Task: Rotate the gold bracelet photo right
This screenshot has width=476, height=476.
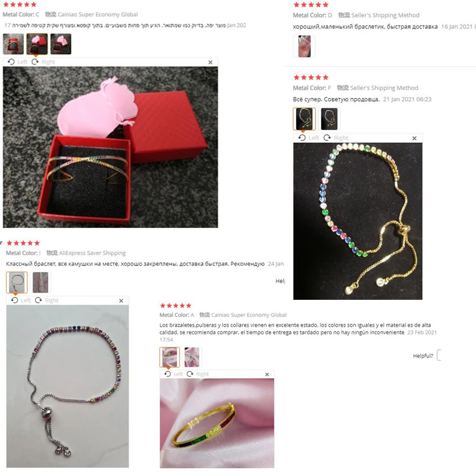Action: pyautogui.click(x=336, y=138)
